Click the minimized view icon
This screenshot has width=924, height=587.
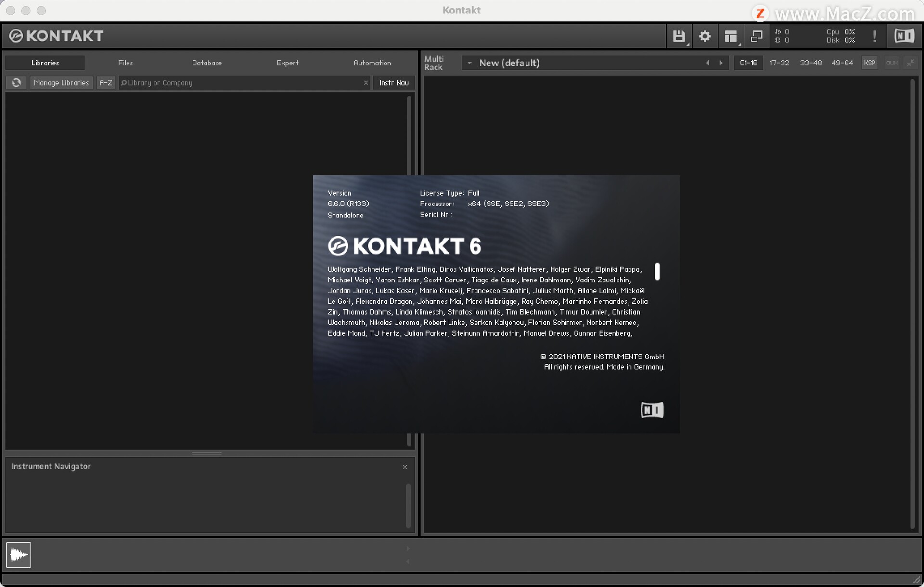pyautogui.click(x=757, y=36)
